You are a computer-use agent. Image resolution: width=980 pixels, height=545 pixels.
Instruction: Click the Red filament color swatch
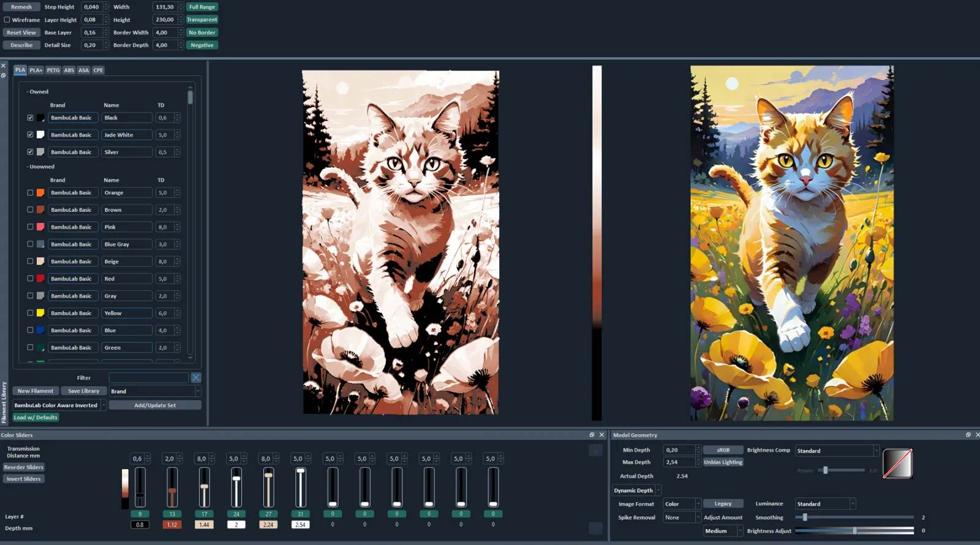[40, 279]
